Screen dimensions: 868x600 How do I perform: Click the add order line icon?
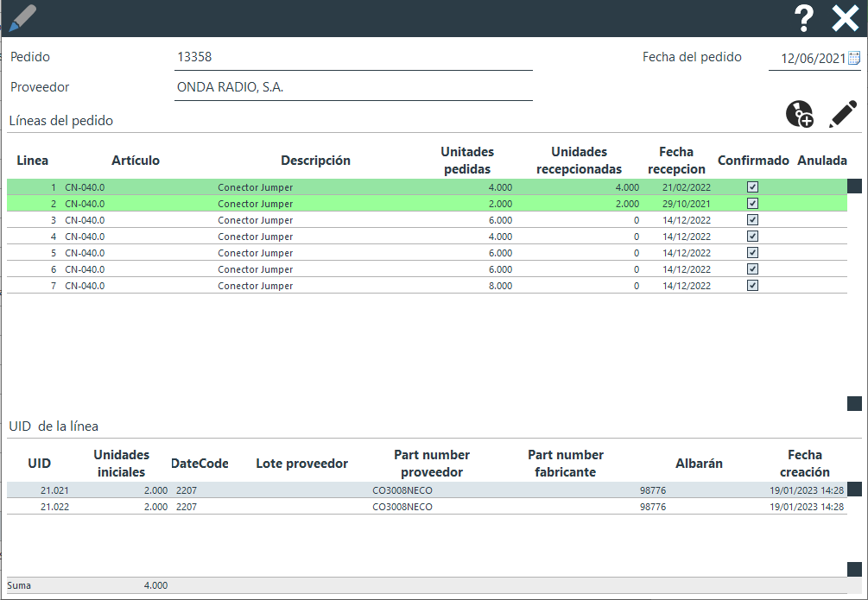(800, 115)
